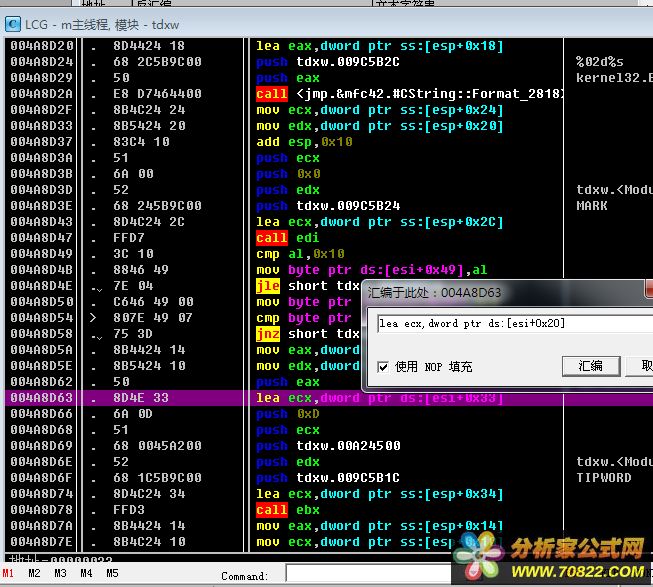
Task: Select address 004A8D2A
Action: [42, 94]
